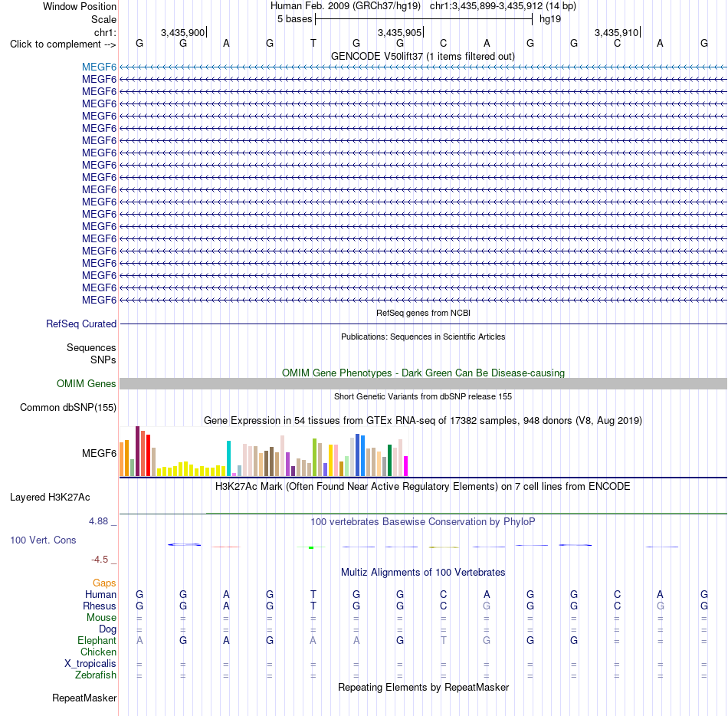Click the '5 bases' scale bar text

(295, 19)
